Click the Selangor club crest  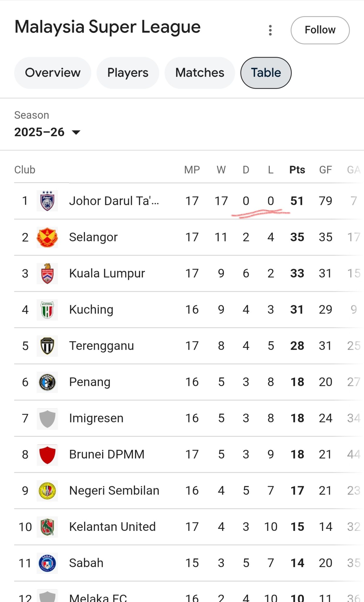pyautogui.click(x=47, y=237)
